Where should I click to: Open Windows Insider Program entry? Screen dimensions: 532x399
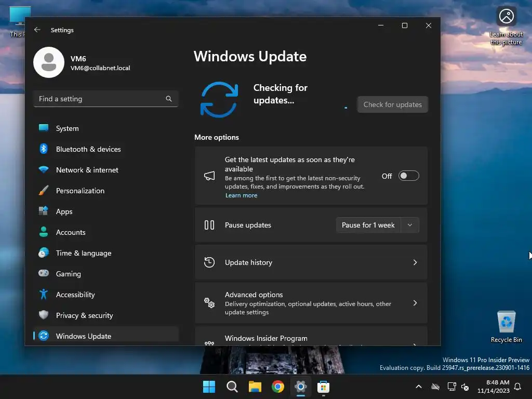(x=311, y=337)
